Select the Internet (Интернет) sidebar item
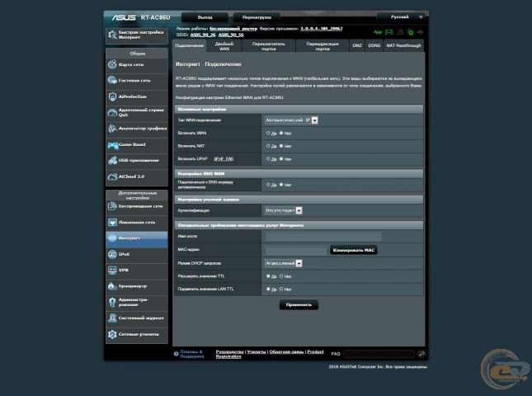This screenshot has height=396, width=532. pos(137,238)
